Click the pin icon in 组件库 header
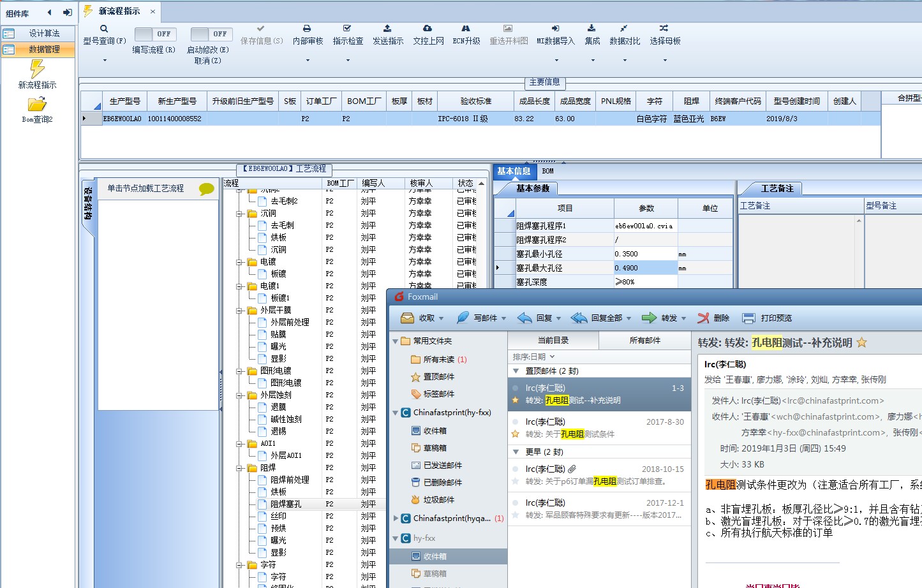 (67, 13)
